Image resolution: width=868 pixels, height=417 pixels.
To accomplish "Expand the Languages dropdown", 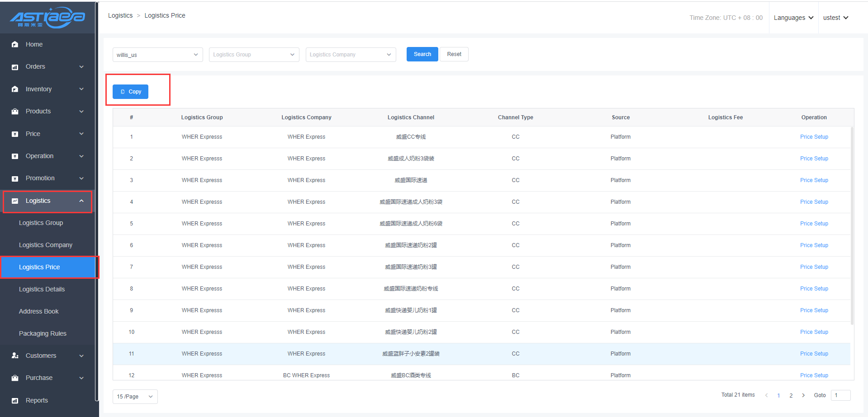I will click(793, 18).
